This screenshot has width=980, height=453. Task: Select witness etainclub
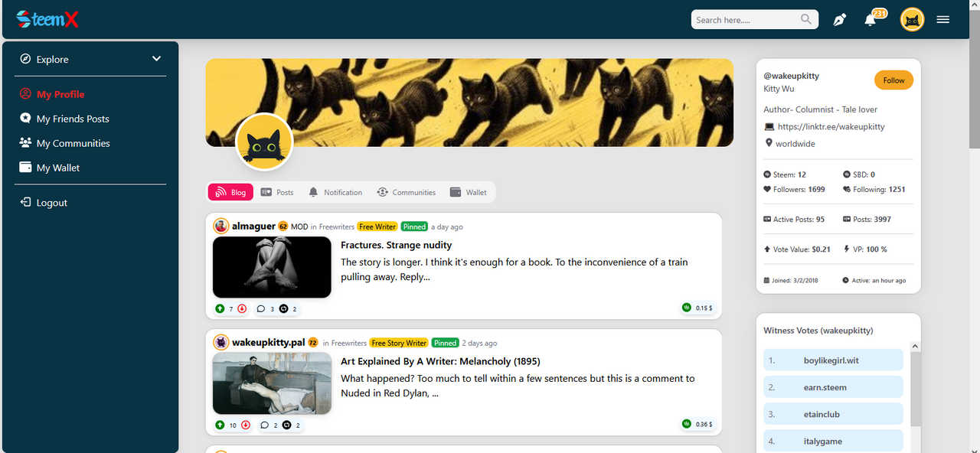[833, 414]
